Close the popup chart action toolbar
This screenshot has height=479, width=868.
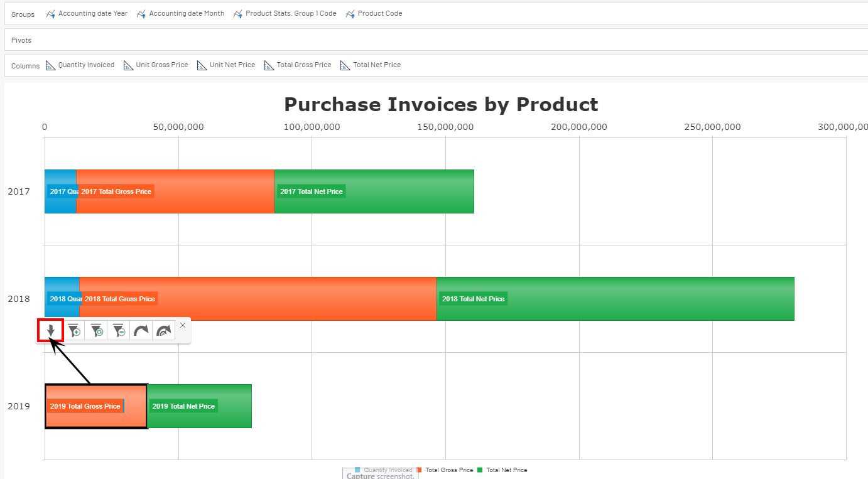pyautogui.click(x=183, y=325)
